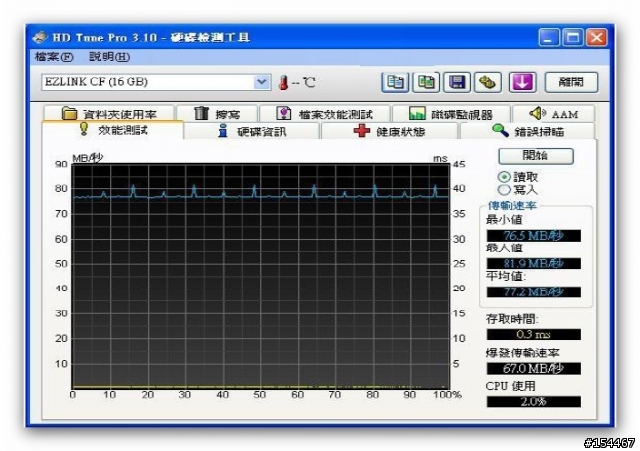640x451 pixels.
Task: Open options via the gold coins icon
Action: 488,82
